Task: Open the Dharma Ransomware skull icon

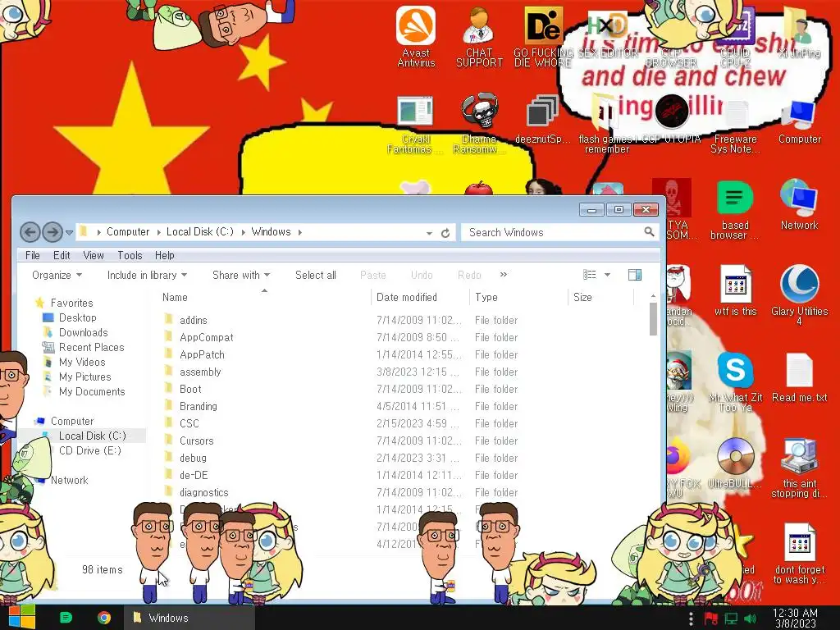Action: pos(479,123)
